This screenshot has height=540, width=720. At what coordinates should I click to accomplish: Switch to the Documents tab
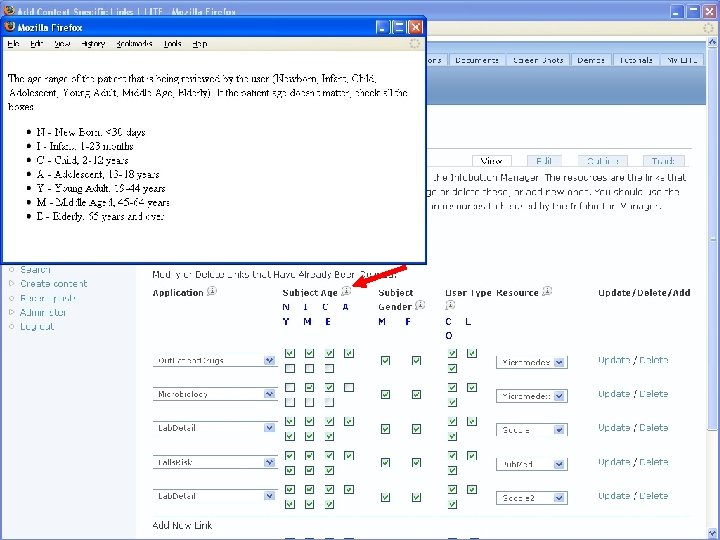pyautogui.click(x=477, y=60)
